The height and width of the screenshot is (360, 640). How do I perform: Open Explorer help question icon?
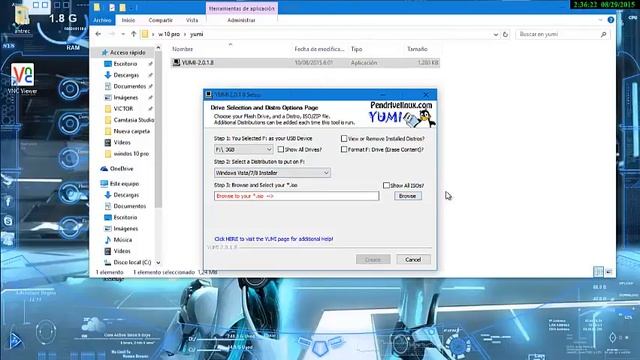click(611, 20)
